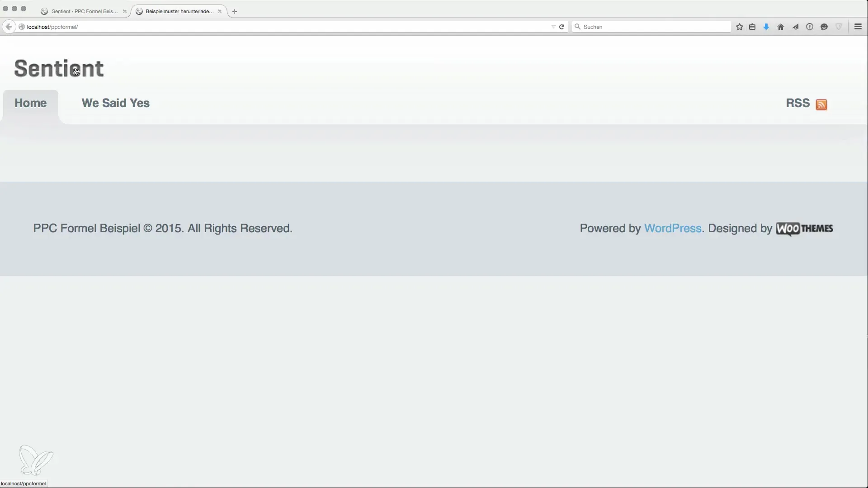Image resolution: width=868 pixels, height=488 pixels.
Task: Switch to the Beispielmuster herunterladen tab
Action: tap(179, 11)
